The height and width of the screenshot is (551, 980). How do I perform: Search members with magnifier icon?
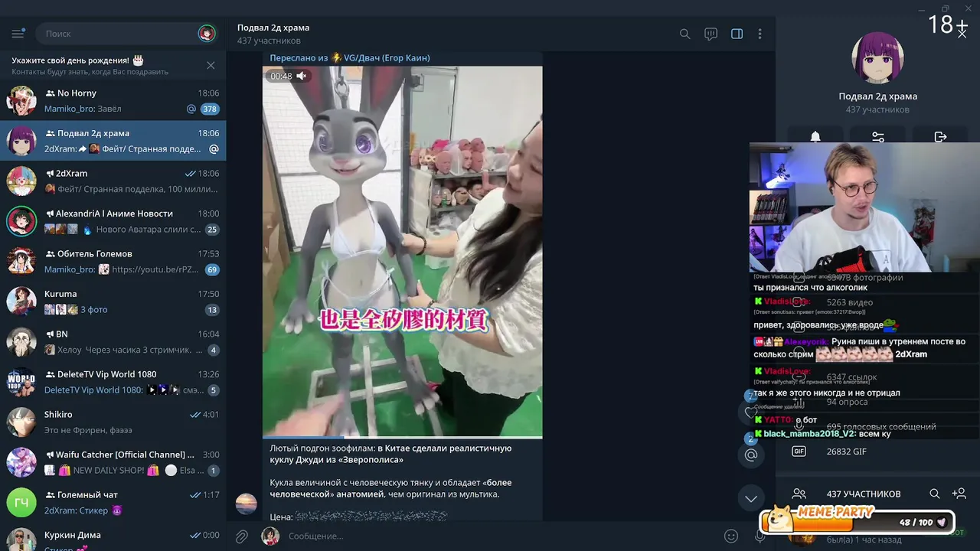coord(934,494)
